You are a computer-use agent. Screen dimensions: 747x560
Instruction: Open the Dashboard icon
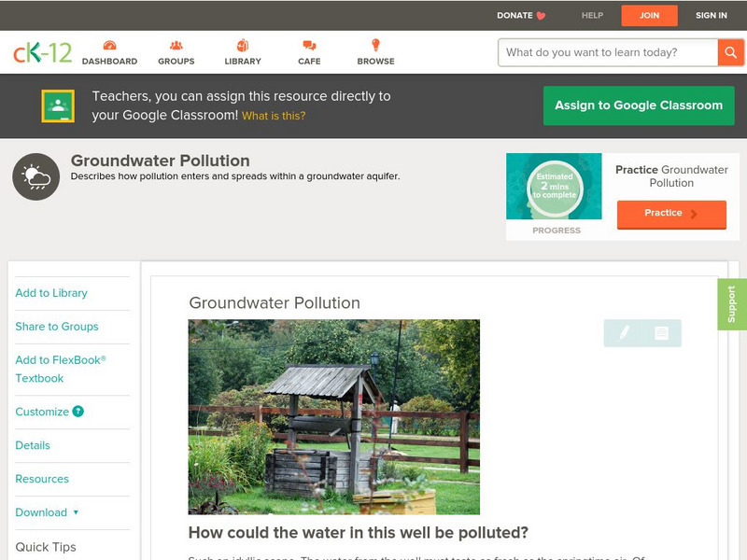109,46
